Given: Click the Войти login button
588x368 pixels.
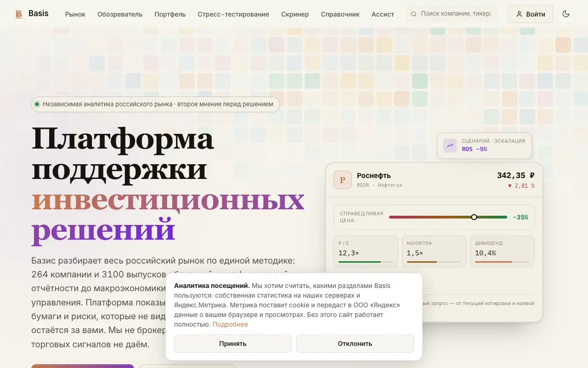Looking at the screenshot, I should 531,14.
